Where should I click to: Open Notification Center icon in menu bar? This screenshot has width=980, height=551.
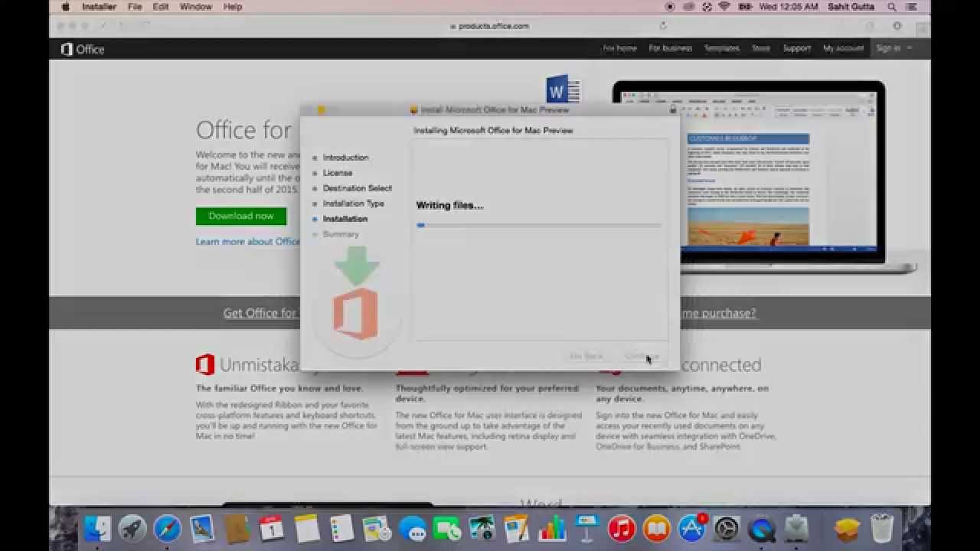tap(913, 7)
